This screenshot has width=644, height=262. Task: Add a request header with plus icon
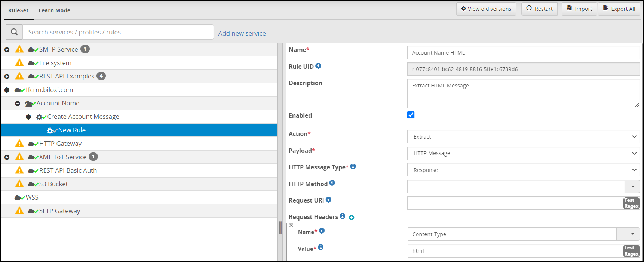click(x=352, y=218)
